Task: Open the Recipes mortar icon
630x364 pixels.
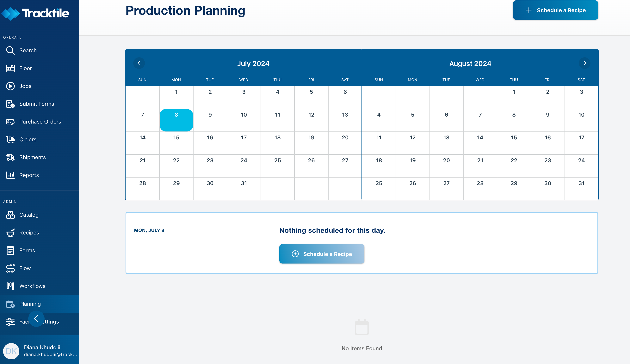Action: click(x=10, y=233)
